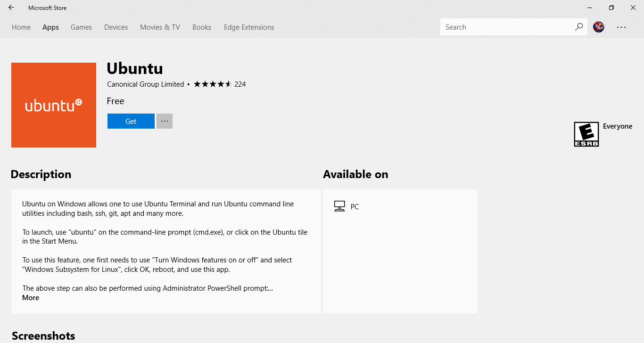Image resolution: width=644 pixels, height=343 pixels.
Task: Switch to the Games tab
Action: click(x=81, y=27)
